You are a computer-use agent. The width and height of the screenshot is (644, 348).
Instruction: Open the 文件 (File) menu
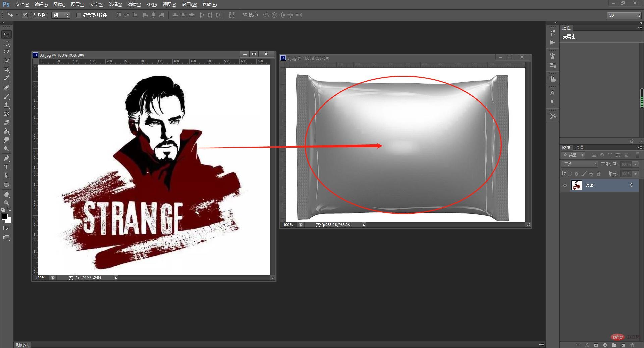22,5
